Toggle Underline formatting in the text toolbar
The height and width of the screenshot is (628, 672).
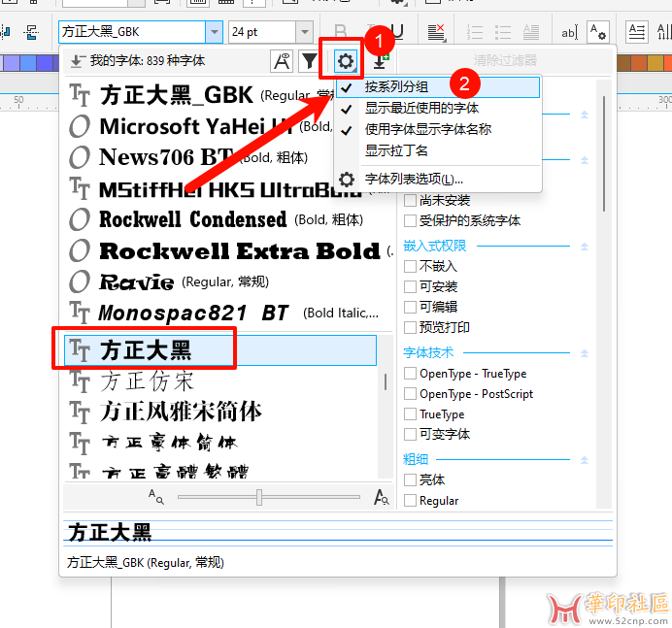pos(397,31)
